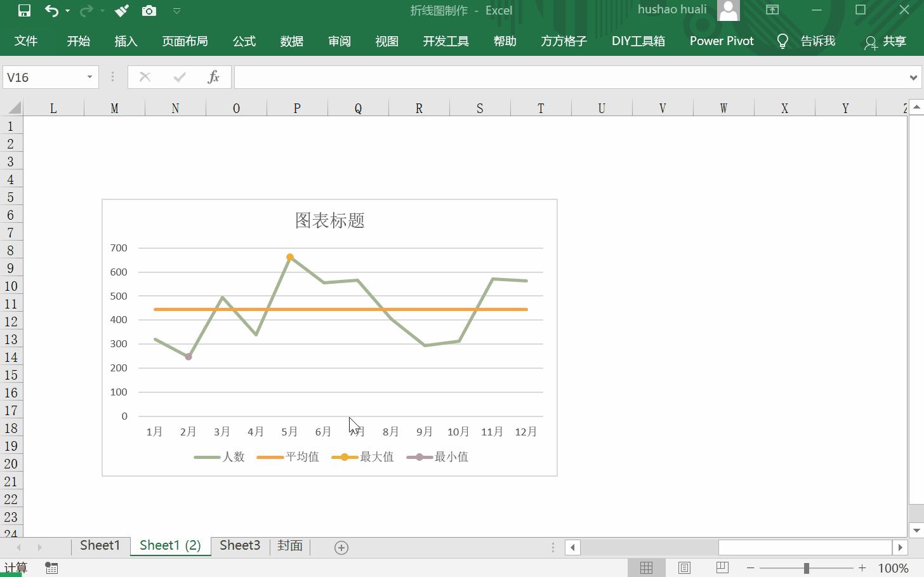Toggle Normal view in the status bar
Screen dimensions: 924x577
point(646,567)
